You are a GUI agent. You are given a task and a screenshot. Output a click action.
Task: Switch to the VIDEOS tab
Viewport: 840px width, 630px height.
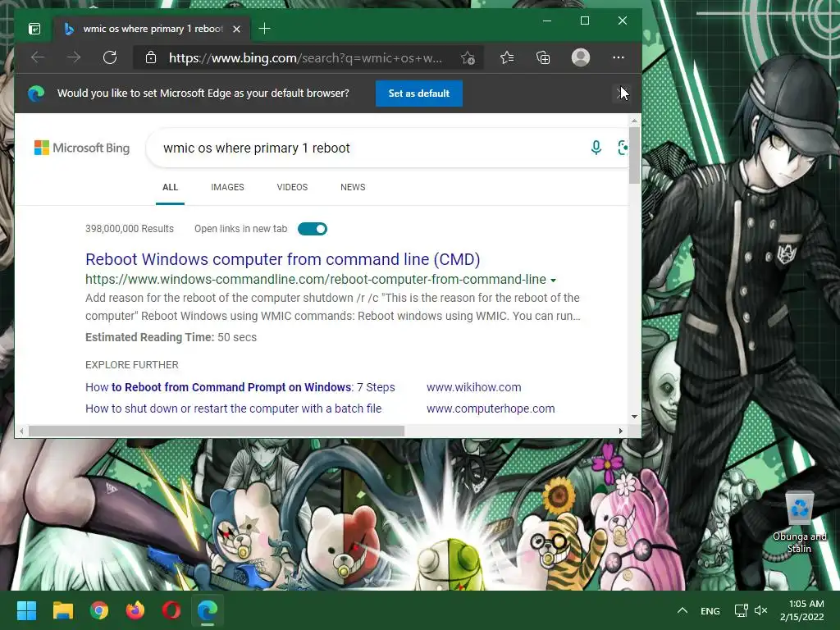pos(292,187)
